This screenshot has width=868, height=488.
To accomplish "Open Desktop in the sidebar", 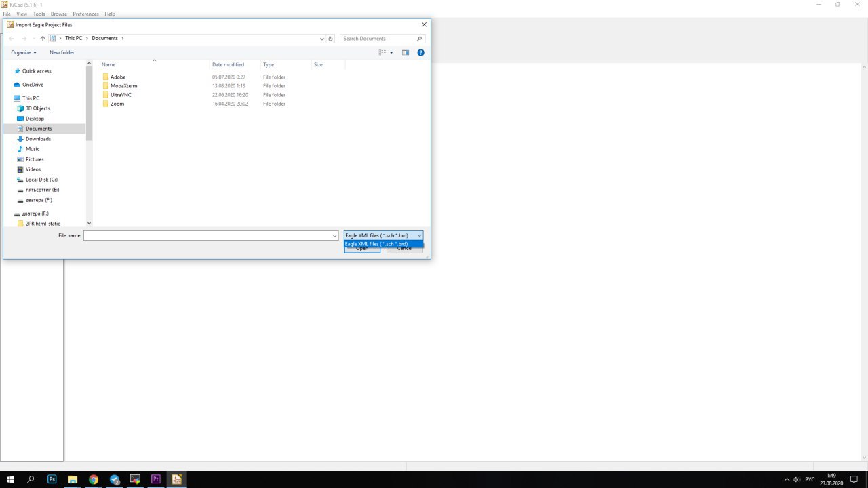I will click(35, 119).
